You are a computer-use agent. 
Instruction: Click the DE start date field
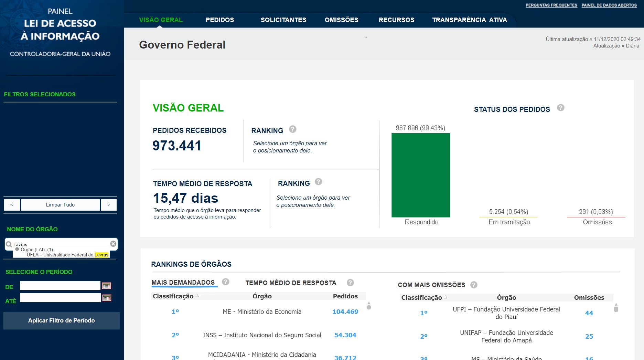[x=60, y=286]
